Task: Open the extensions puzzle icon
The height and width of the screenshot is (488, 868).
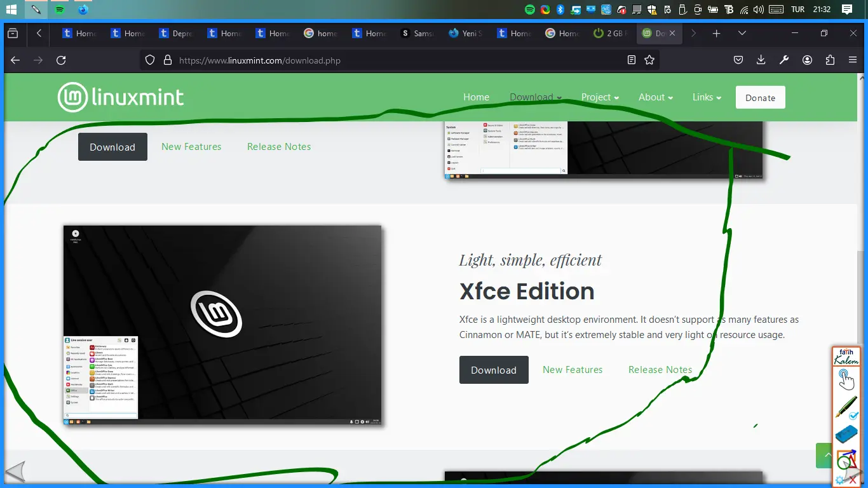Action: tap(830, 60)
